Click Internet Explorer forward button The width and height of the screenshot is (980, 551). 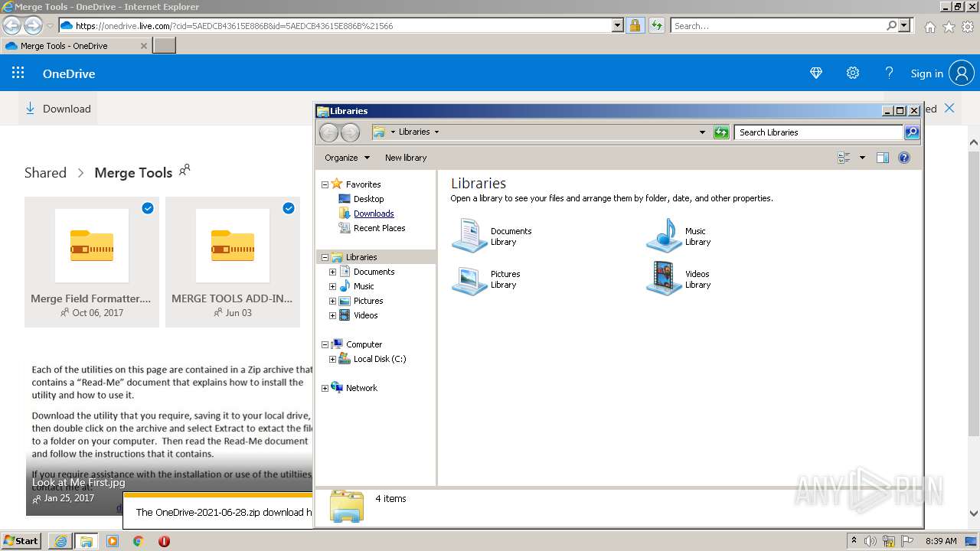pyautogui.click(x=33, y=25)
